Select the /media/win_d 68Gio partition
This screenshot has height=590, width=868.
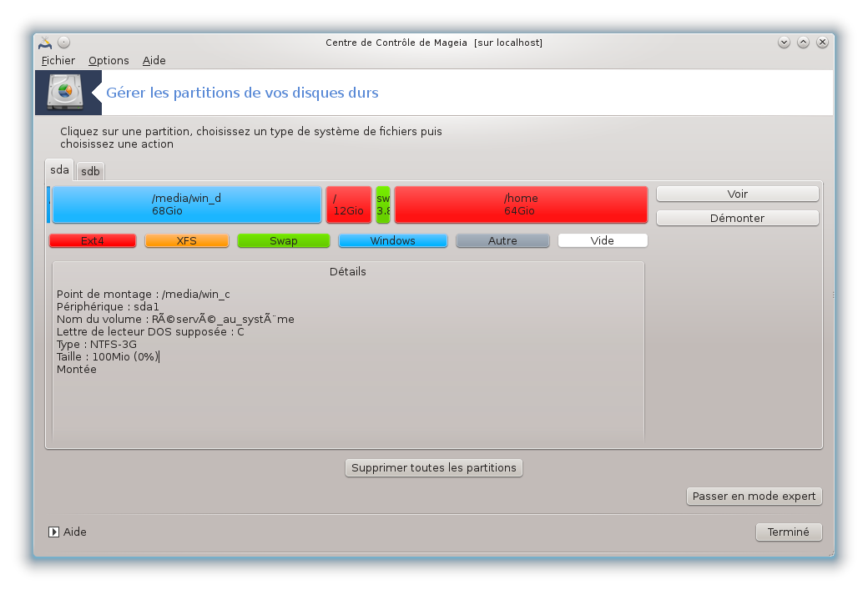[187, 204]
